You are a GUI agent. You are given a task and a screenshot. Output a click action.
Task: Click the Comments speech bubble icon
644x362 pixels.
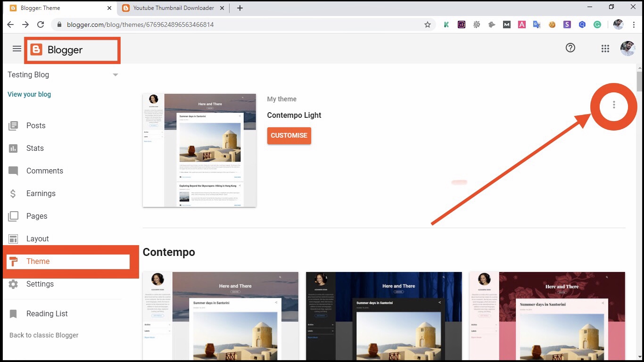[x=13, y=171]
